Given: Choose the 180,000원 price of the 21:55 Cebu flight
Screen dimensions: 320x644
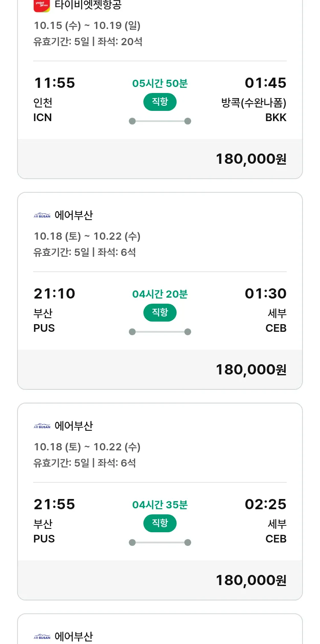Looking at the screenshot, I should 251,580.
